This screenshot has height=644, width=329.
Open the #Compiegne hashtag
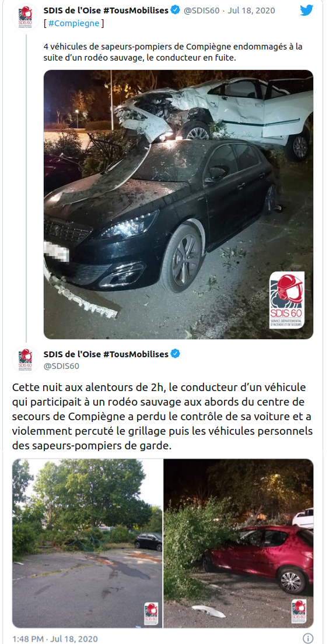coord(73,23)
